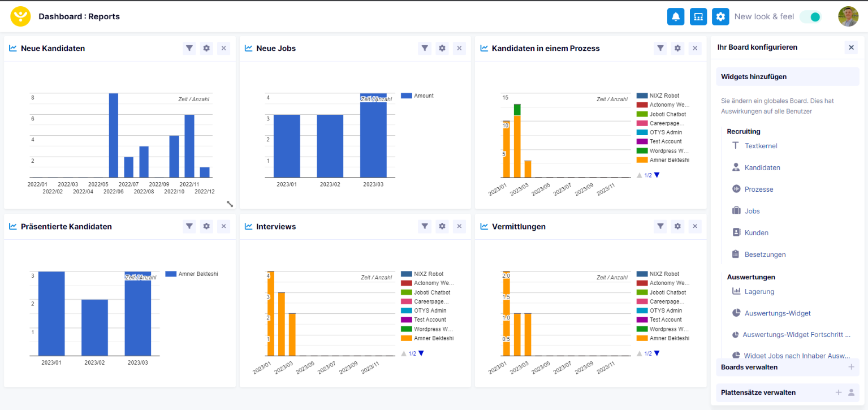
Task: Click the Besetzungen widget link
Action: pos(765,254)
